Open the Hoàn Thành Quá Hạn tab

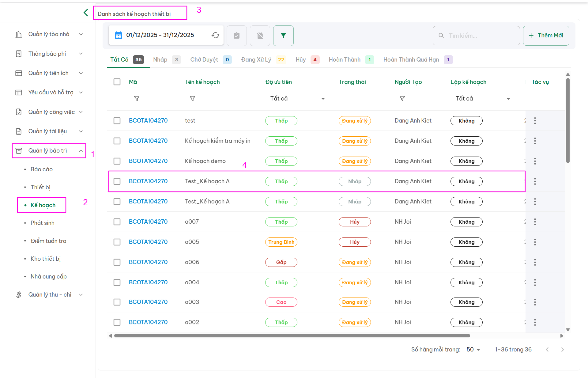point(411,60)
